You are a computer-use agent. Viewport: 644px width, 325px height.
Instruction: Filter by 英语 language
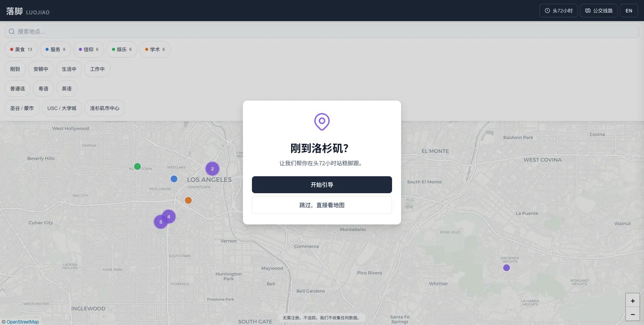(x=67, y=88)
